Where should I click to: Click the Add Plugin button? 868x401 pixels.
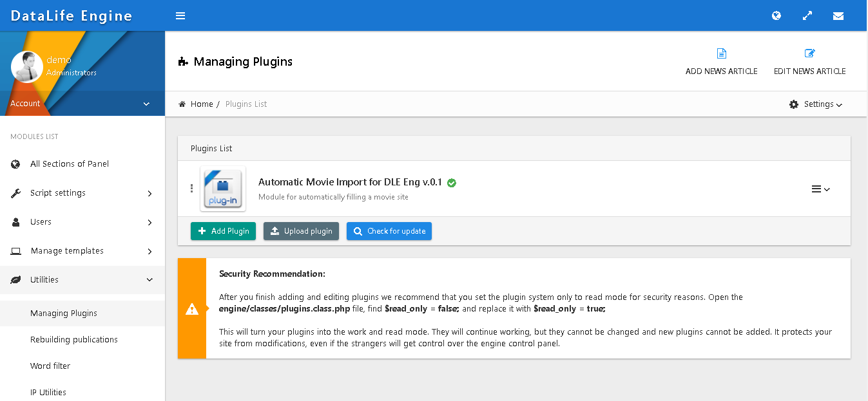point(223,231)
